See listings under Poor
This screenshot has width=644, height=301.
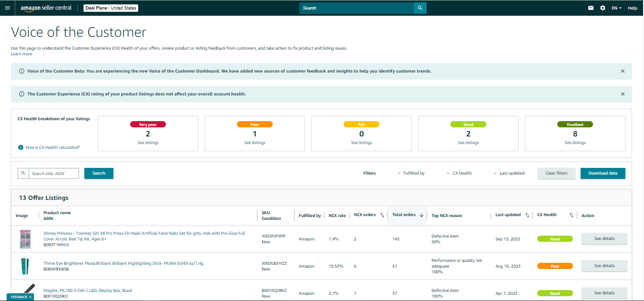tap(255, 143)
